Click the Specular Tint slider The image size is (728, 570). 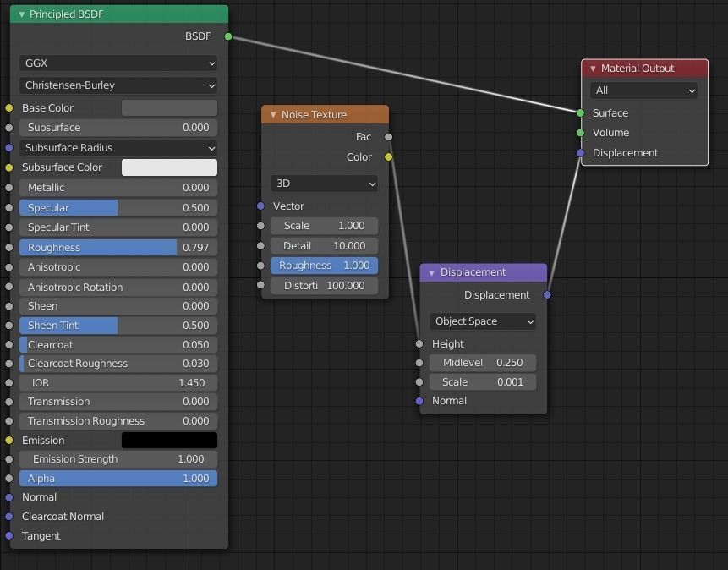coord(118,227)
